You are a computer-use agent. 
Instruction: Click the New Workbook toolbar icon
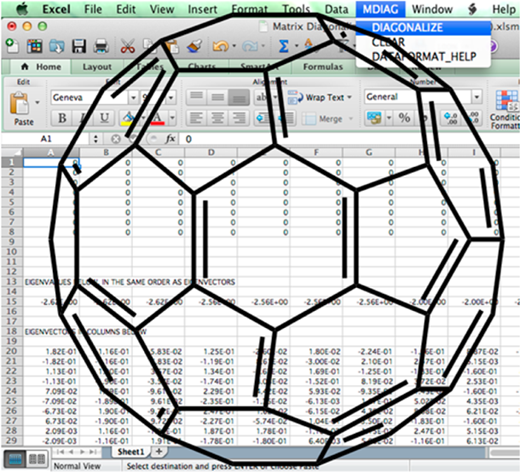(x=12, y=46)
